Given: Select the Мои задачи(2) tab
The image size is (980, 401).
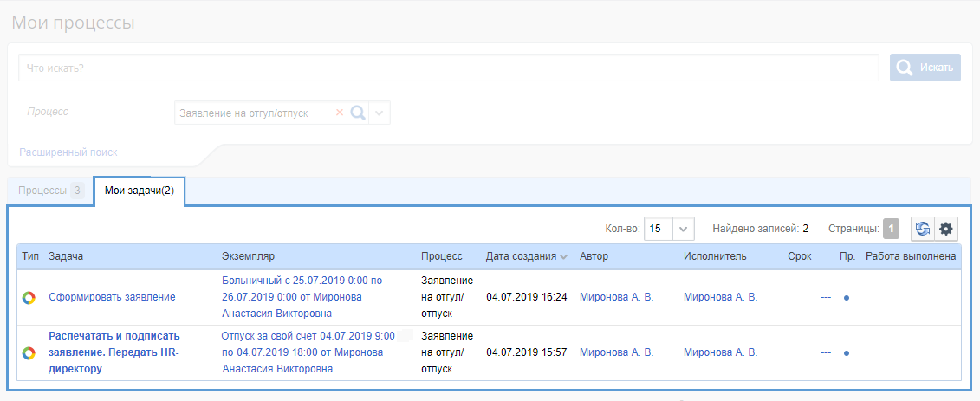Looking at the screenshot, I should (139, 191).
